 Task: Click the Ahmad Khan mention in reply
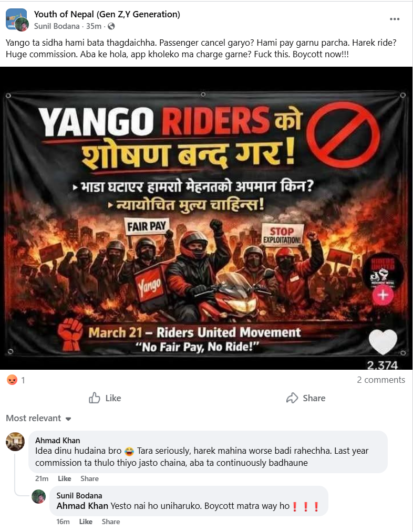[82, 506]
